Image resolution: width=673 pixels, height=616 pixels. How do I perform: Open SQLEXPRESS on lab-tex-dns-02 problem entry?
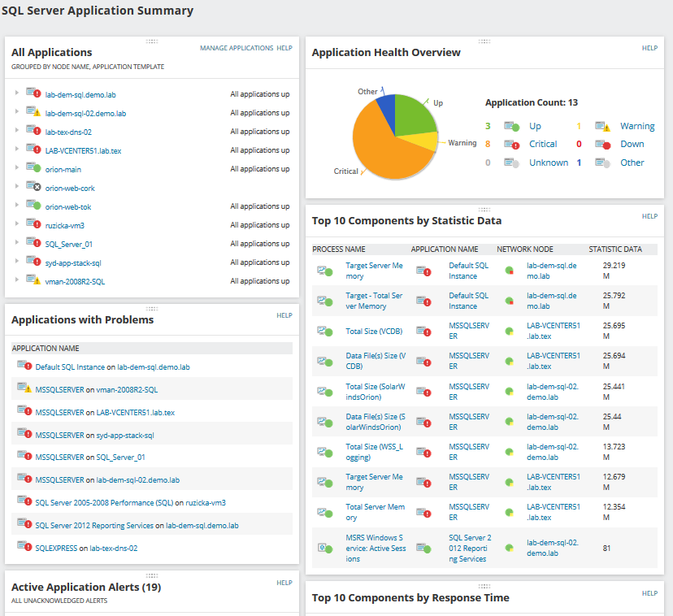(x=86, y=549)
